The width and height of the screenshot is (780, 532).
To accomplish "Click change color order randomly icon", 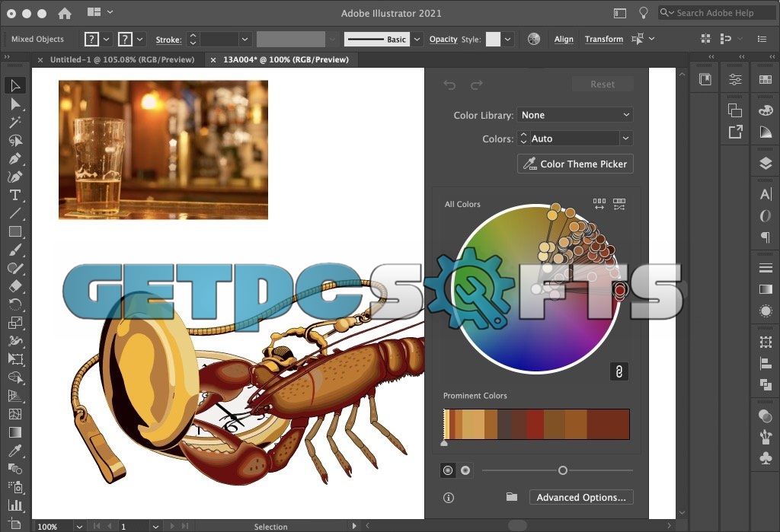I will click(x=599, y=204).
